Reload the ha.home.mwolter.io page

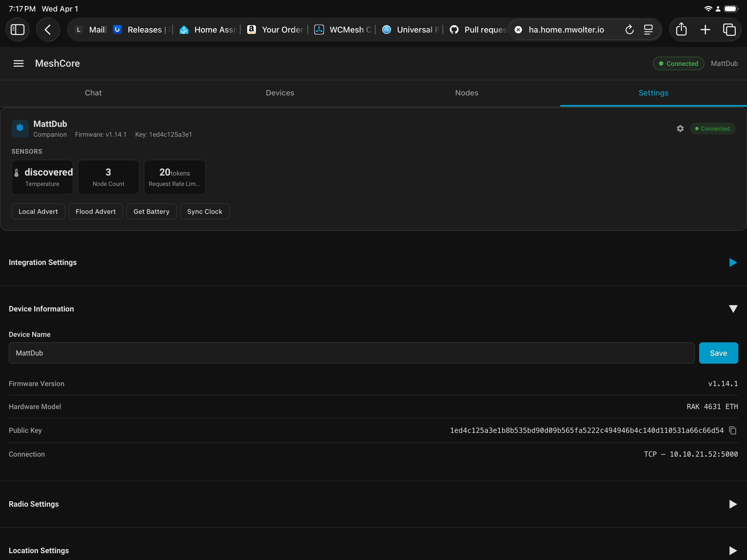pyautogui.click(x=629, y=30)
